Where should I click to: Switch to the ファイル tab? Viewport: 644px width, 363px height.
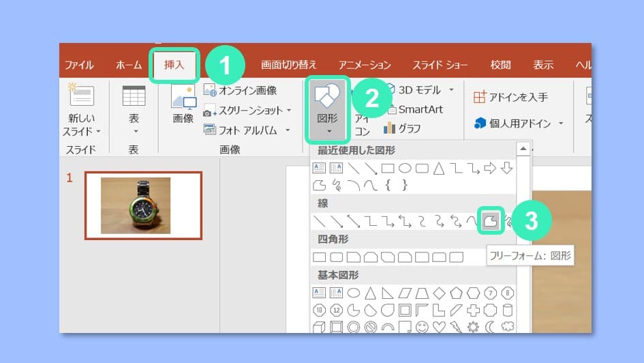pos(79,65)
